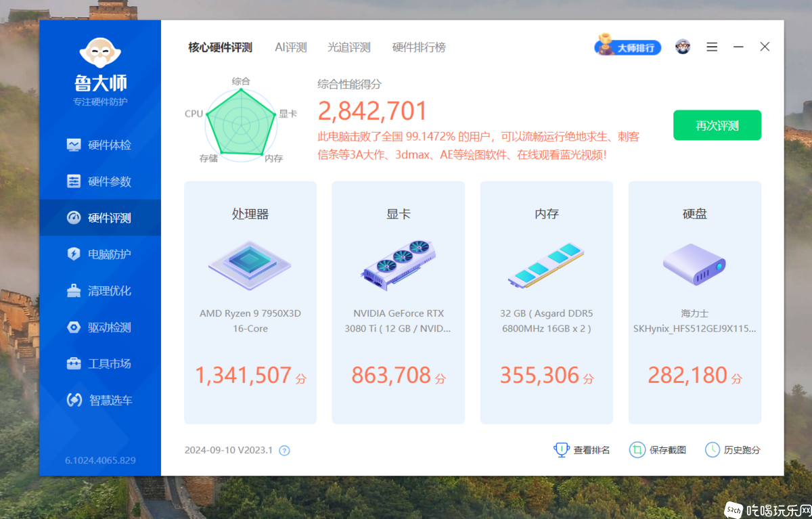This screenshot has width=812, height=519.
Task: Click the 专注硬件防护 slogan
Action: (x=100, y=102)
